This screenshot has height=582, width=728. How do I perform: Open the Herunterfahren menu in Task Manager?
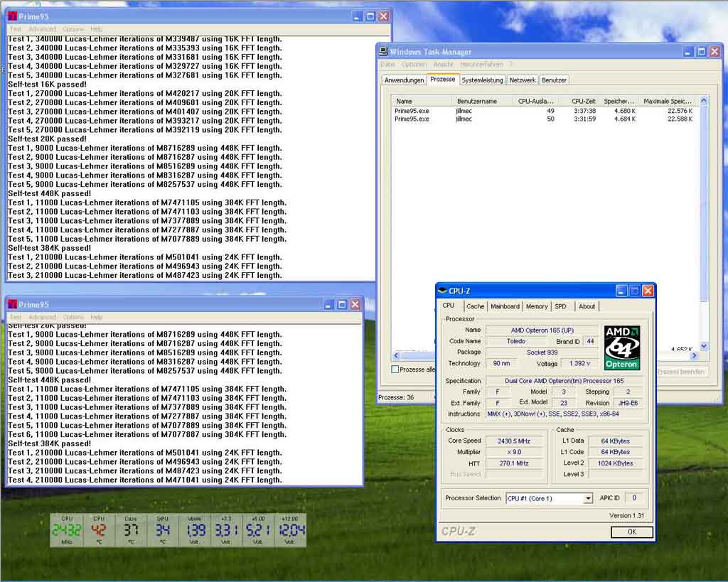(x=483, y=65)
